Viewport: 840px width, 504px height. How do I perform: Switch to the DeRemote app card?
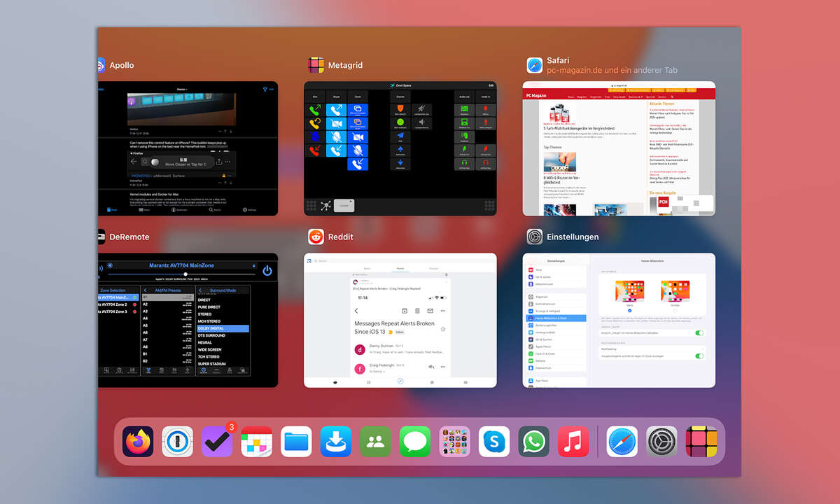(x=188, y=320)
